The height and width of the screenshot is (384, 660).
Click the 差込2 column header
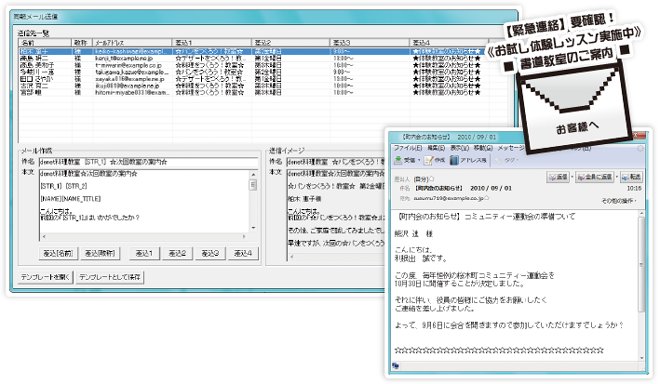coord(291,43)
